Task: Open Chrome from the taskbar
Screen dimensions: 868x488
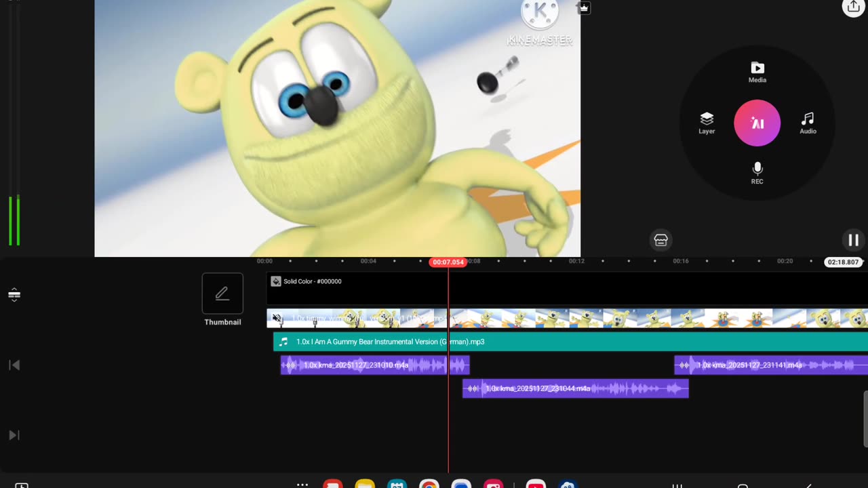Action: coord(429,484)
